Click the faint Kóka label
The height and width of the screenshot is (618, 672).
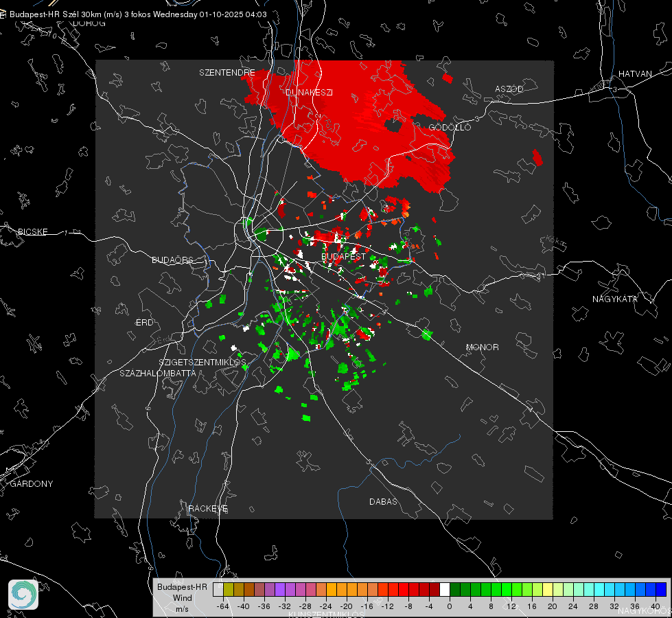click(x=554, y=240)
